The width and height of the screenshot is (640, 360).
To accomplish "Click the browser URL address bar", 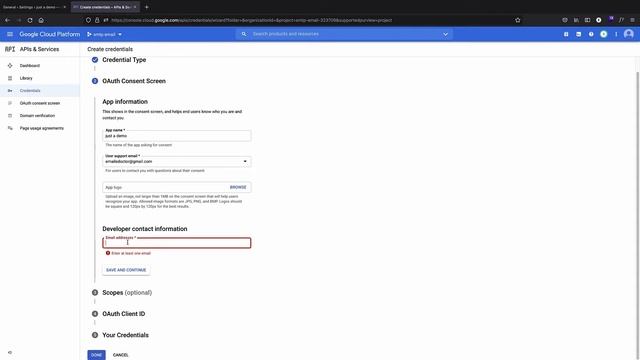I will click(302, 20).
